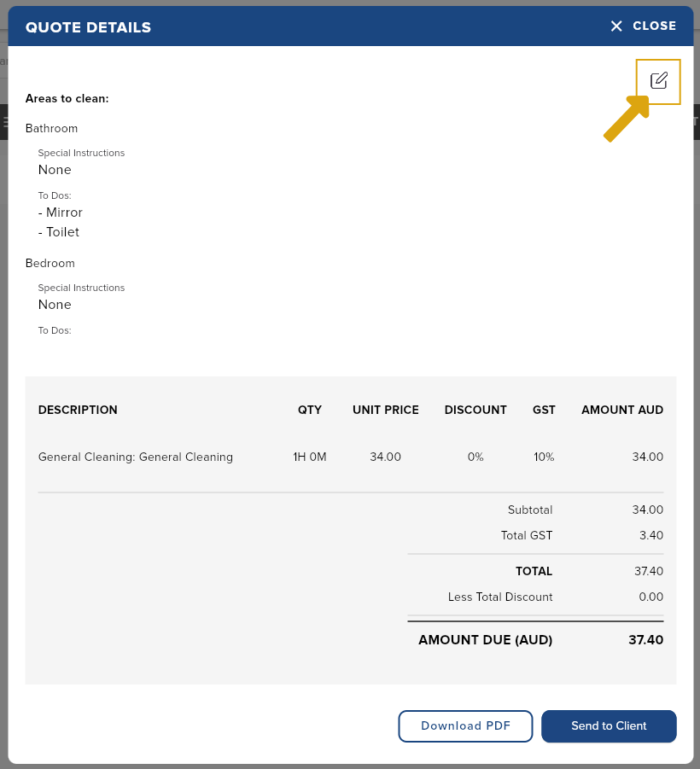Click the Toilet to-do item
Screen dimensions: 700x769
click(59, 232)
